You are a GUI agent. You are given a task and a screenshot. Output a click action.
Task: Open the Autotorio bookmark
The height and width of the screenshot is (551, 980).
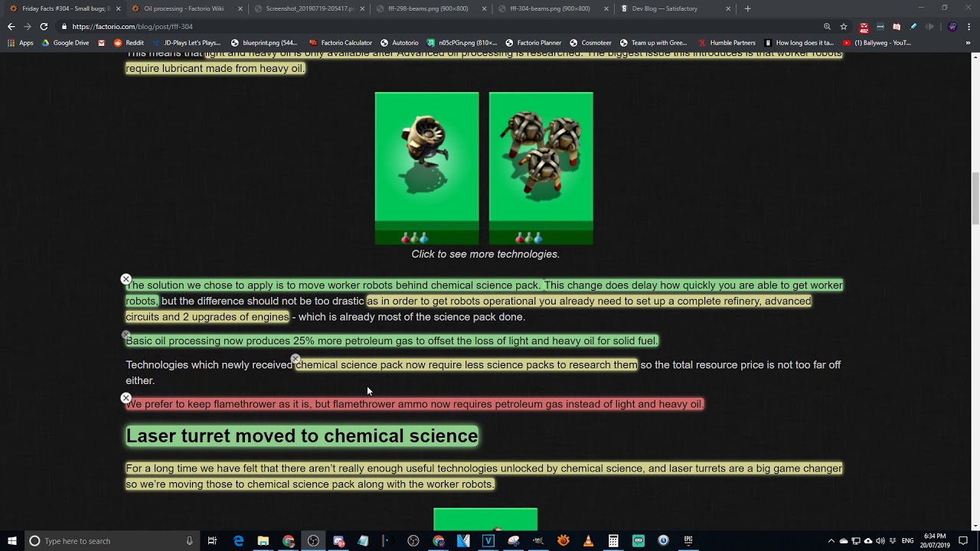click(x=400, y=43)
